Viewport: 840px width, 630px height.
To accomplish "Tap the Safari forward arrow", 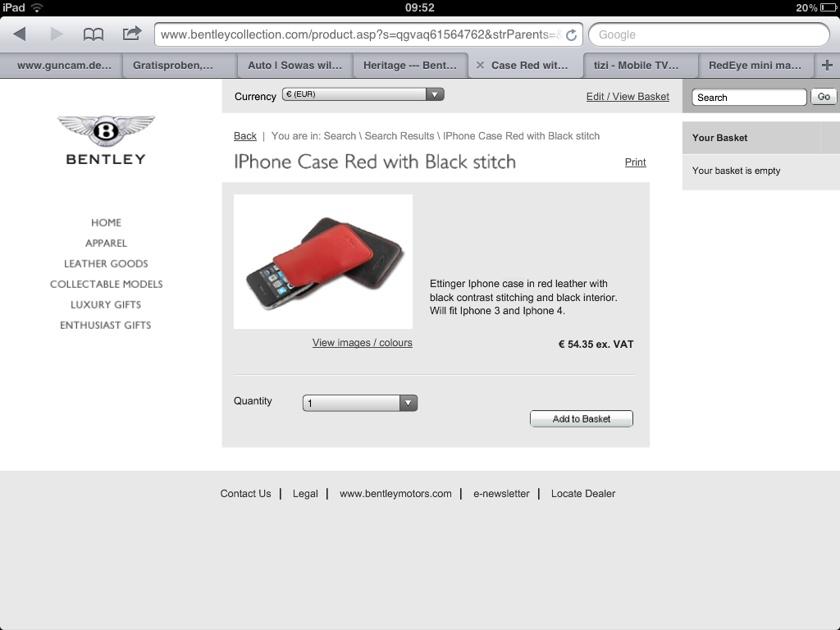I will point(57,34).
